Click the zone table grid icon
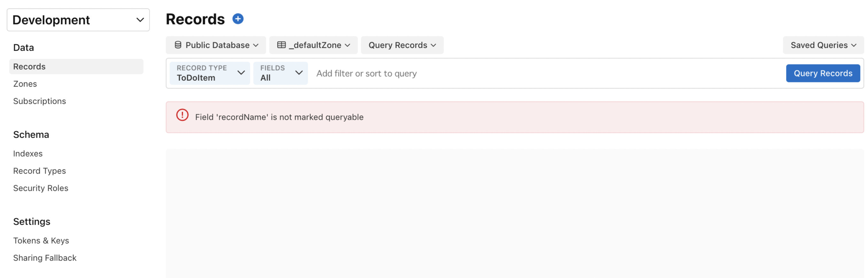This screenshot has height=278, width=868. coord(281,45)
